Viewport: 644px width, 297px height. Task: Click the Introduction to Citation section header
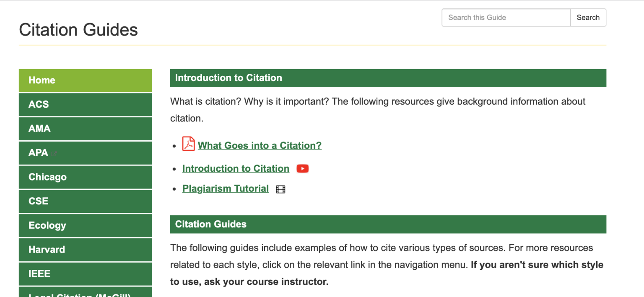click(x=388, y=78)
